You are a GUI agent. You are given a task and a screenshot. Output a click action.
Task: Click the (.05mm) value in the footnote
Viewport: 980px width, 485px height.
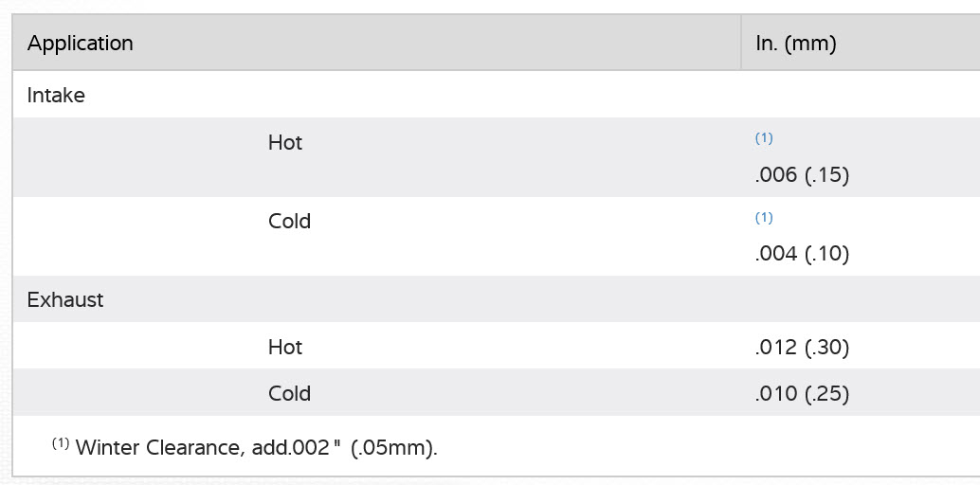pyautogui.click(x=394, y=448)
